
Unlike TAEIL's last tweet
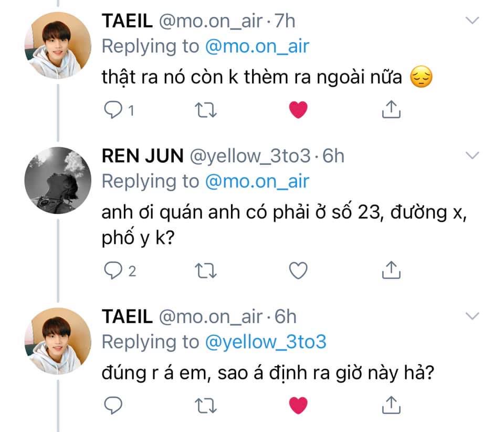pyautogui.click(x=298, y=405)
